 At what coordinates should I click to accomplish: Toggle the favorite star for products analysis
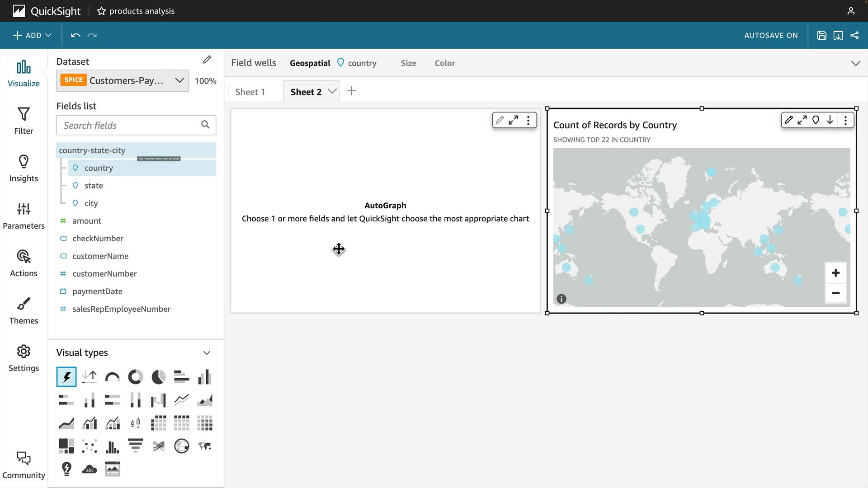101,11
